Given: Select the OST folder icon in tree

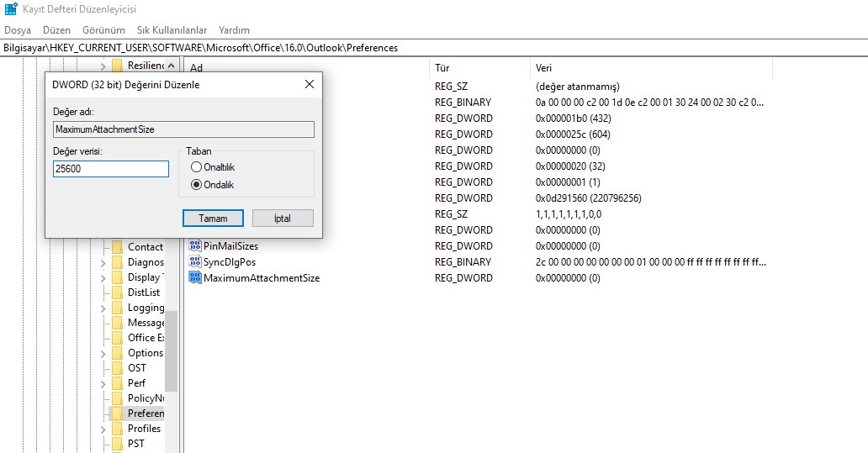Looking at the screenshot, I should tap(117, 368).
